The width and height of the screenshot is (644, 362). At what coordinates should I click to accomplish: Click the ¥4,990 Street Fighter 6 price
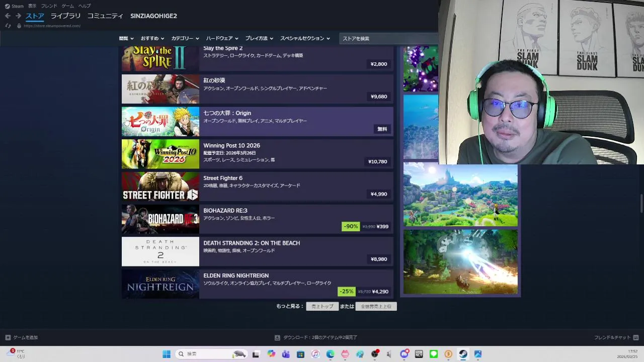pos(379,194)
